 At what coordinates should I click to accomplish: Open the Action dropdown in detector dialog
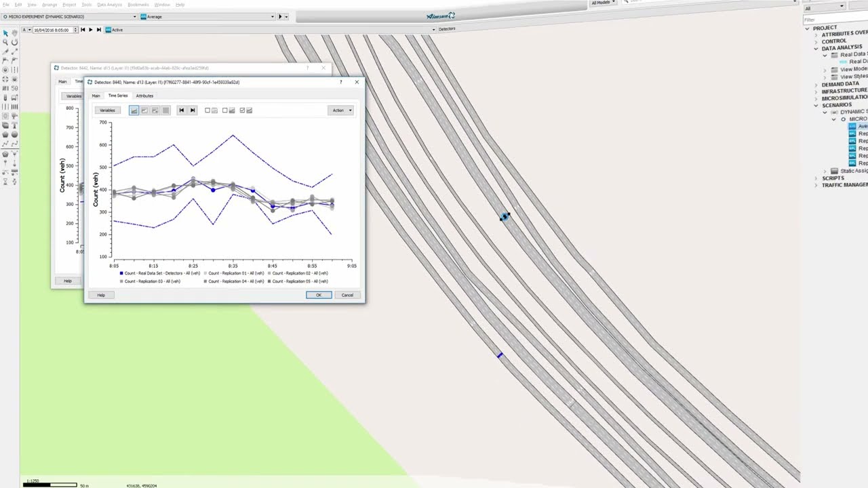(340, 110)
